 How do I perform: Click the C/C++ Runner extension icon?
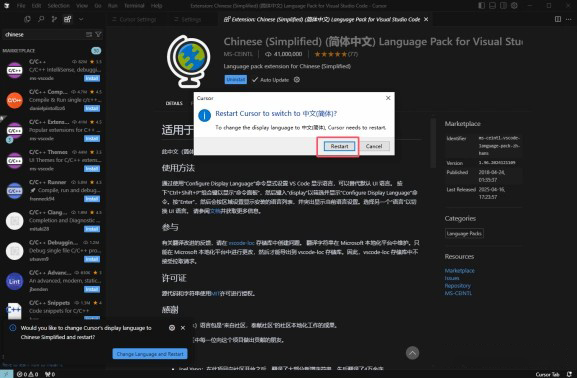pos(14,191)
